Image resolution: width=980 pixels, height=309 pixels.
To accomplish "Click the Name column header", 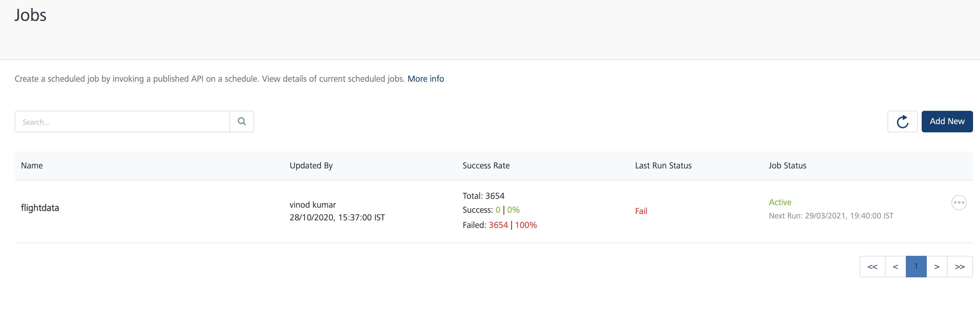I will pos(32,166).
